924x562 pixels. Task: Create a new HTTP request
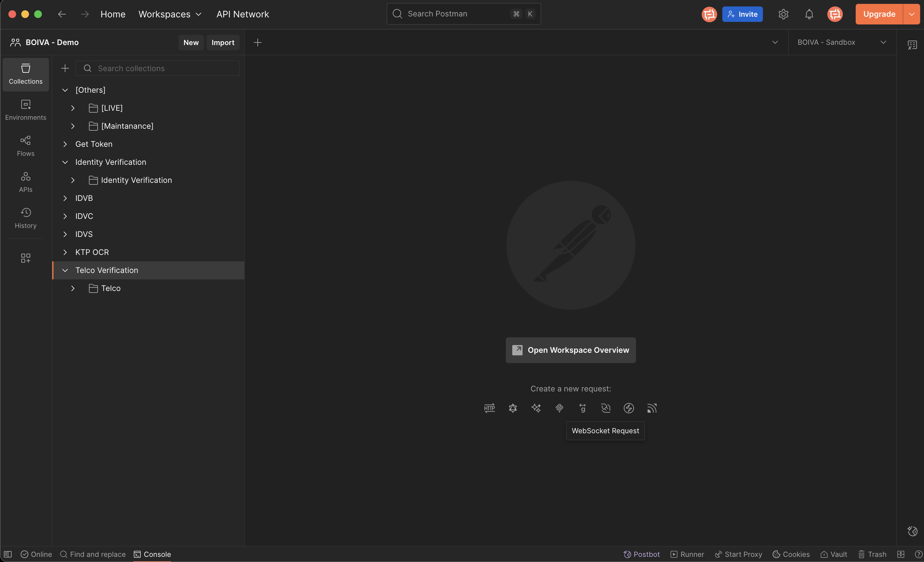point(489,408)
